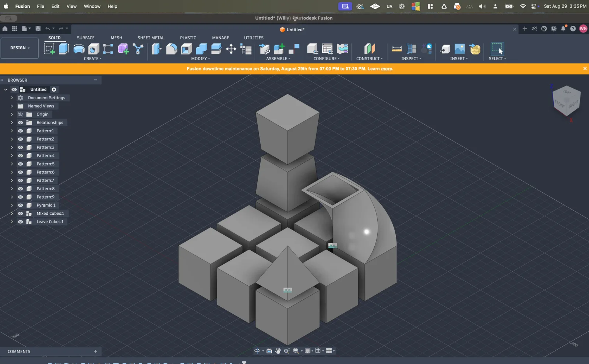Open the Data Panel grid icon
The height and width of the screenshot is (364, 589).
tap(14, 28)
